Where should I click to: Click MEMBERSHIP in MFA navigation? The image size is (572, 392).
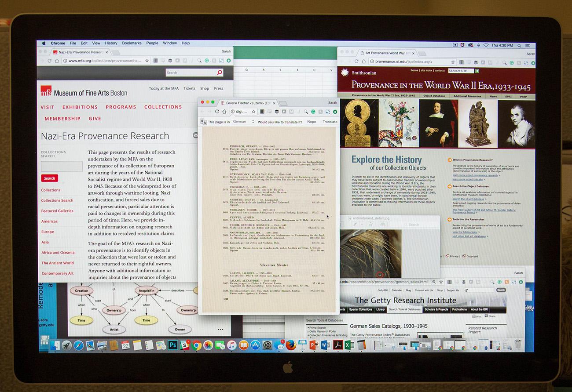[62, 119]
